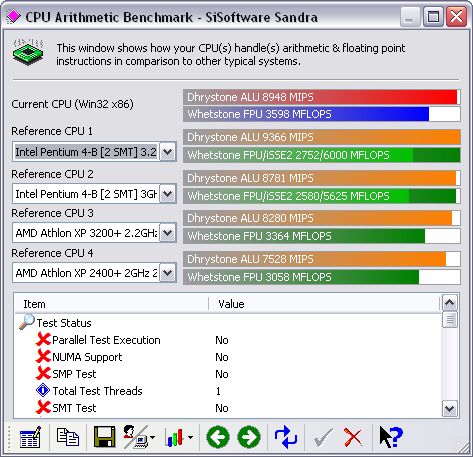Click red X icon beside NUMA Support
The height and width of the screenshot is (457, 473).
[43, 357]
